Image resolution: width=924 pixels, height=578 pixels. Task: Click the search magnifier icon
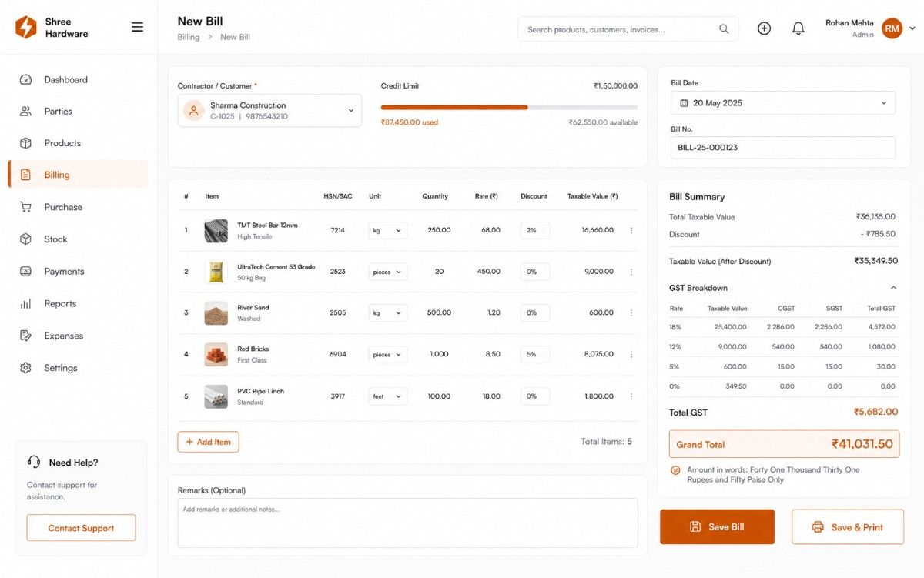coord(724,29)
